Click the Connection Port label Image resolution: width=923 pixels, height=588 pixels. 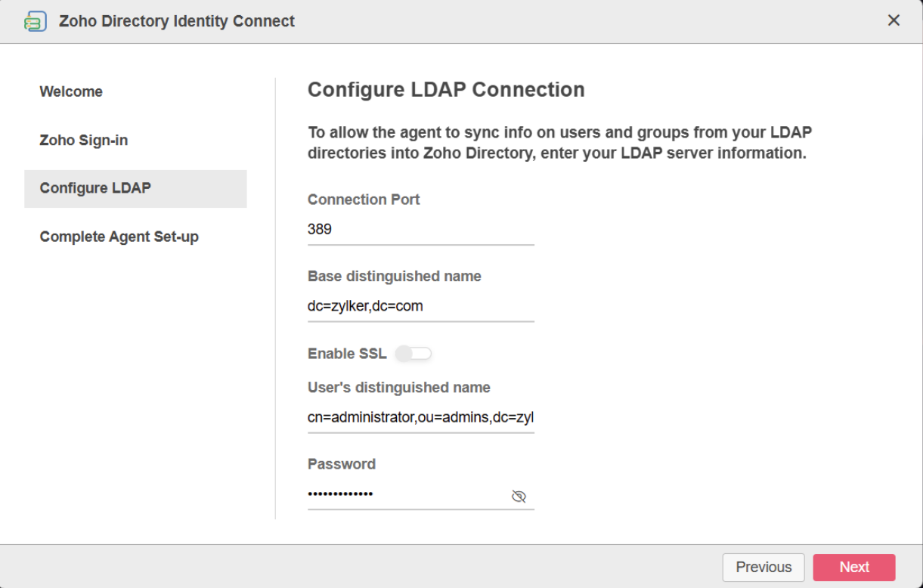[364, 200]
